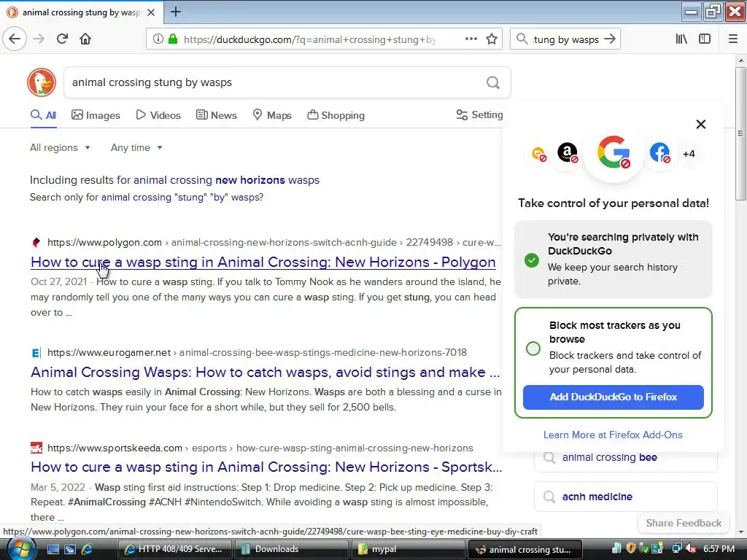Close the DuckDuckGo privacy popup
This screenshot has height=560, width=747.
point(701,124)
